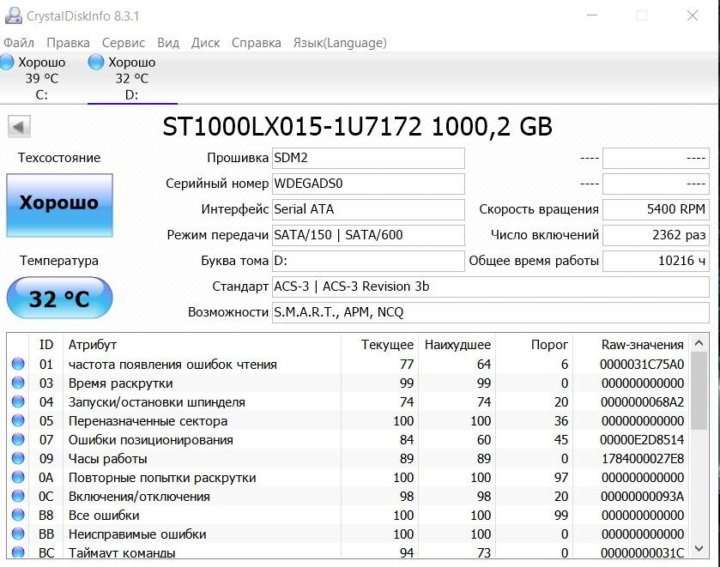Open the Язык(Language) menu
The width and height of the screenshot is (720, 567).
click(339, 43)
